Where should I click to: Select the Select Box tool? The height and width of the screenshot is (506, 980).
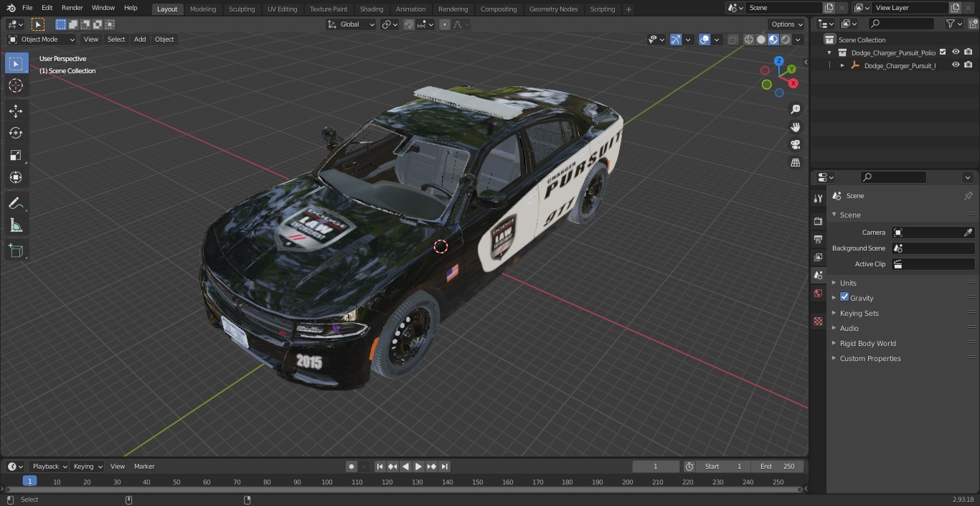[x=16, y=64]
